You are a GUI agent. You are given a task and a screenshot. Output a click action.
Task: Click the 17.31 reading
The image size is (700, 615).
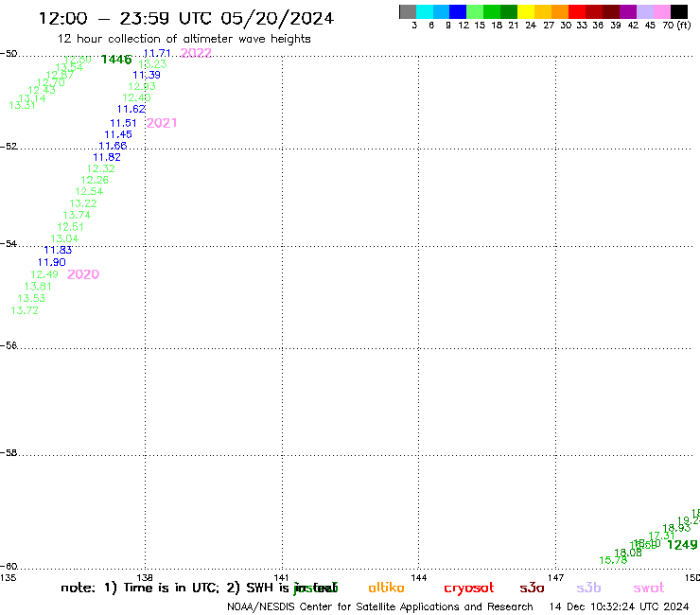pyautogui.click(x=661, y=536)
